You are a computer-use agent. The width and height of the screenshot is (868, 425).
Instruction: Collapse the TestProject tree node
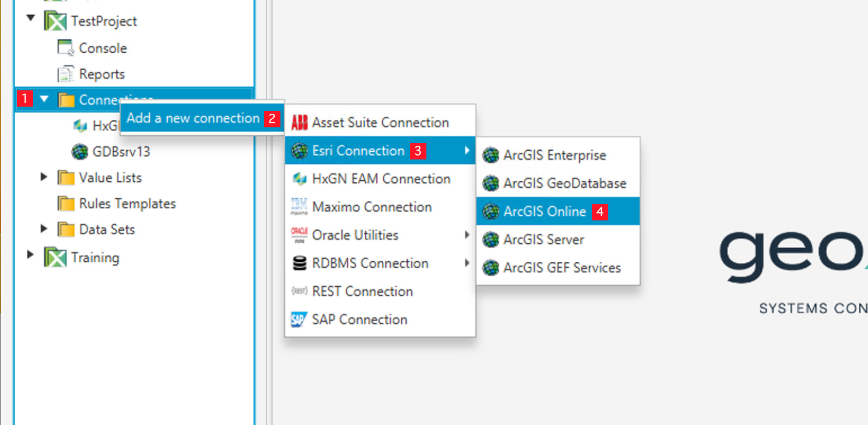pyautogui.click(x=31, y=19)
